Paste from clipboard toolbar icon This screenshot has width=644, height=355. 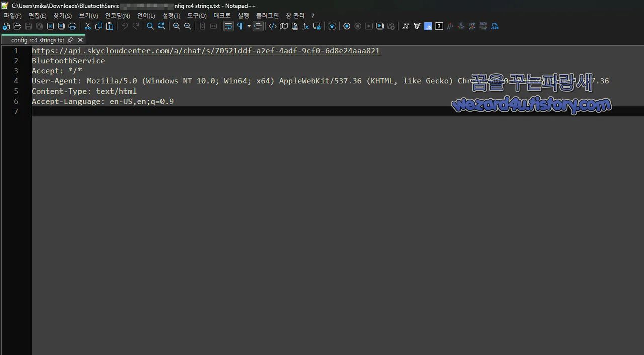tap(110, 26)
